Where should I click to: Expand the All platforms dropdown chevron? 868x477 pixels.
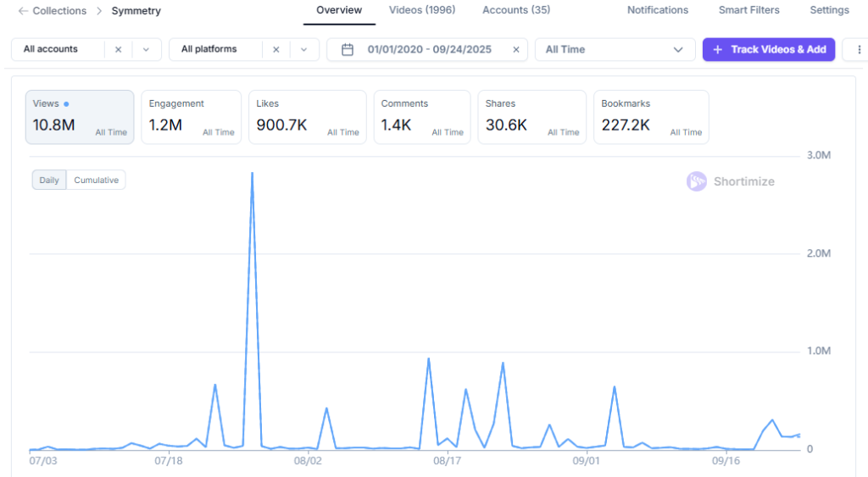pos(303,50)
